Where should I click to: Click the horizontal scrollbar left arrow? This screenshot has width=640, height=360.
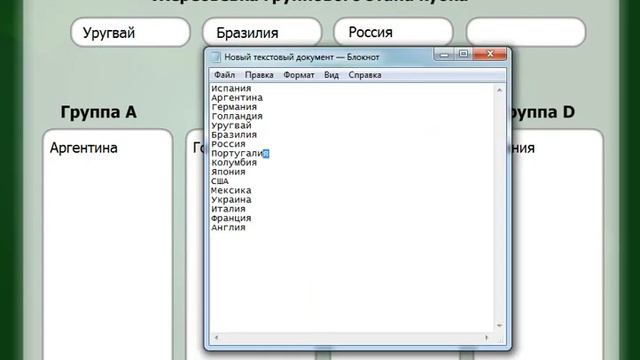click(216, 338)
